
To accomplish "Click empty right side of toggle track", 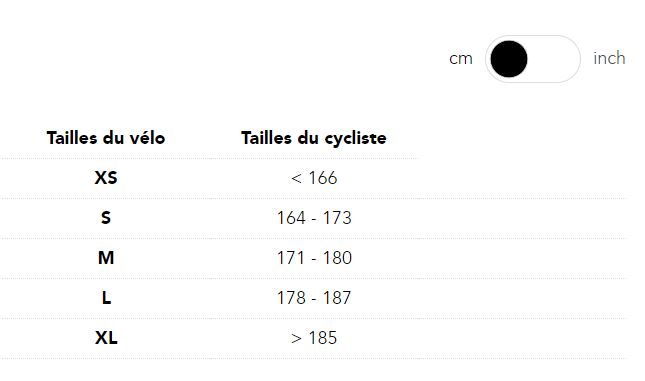I will tap(553, 59).
